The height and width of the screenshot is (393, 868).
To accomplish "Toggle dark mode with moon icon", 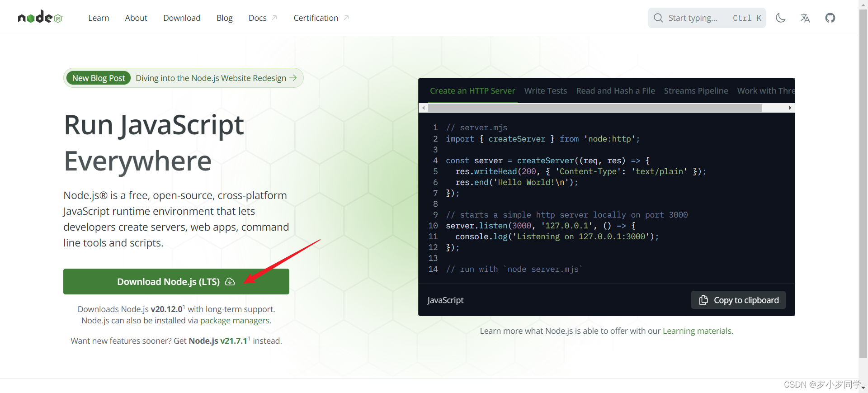I will click(781, 18).
